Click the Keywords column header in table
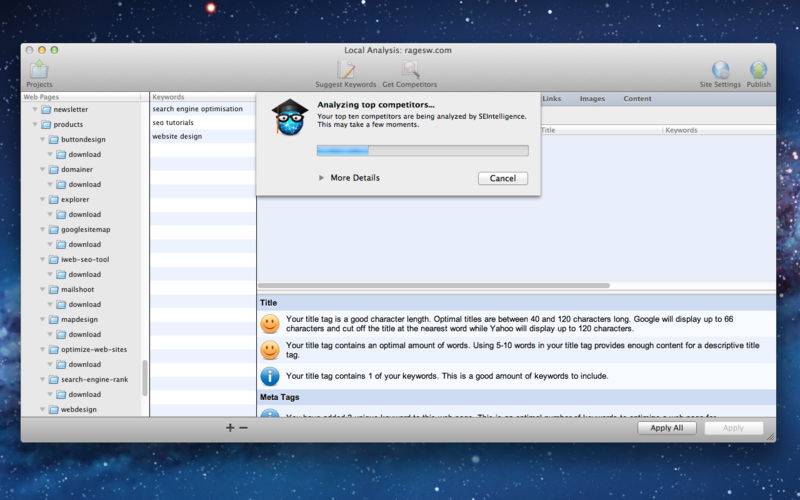Screen dimensions: 800x500 click(719, 130)
